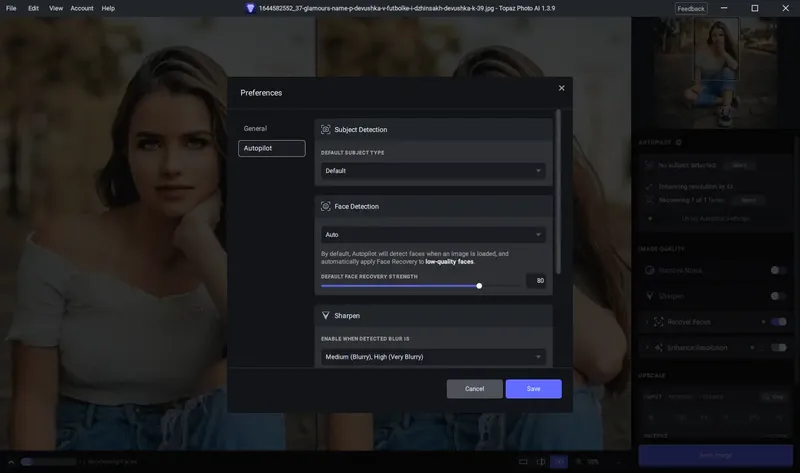800x473 pixels.
Task: Open the Account menu
Action: pos(82,8)
